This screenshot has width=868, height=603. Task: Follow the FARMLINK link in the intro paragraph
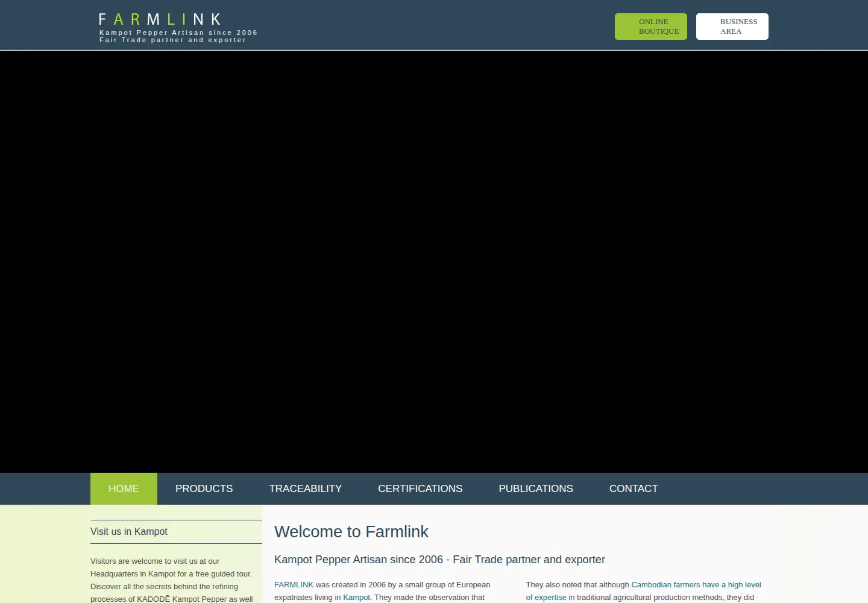pyautogui.click(x=294, y=585)
